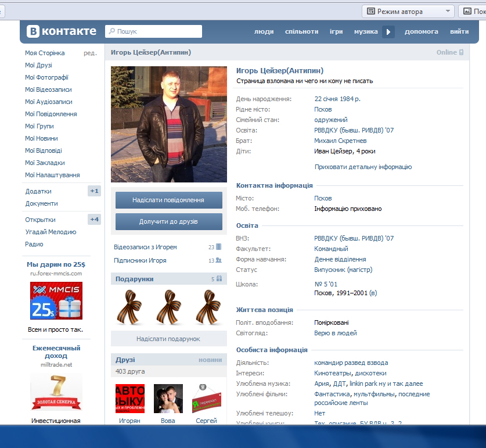Go to Моя Сторінка

tap(45, 53)
